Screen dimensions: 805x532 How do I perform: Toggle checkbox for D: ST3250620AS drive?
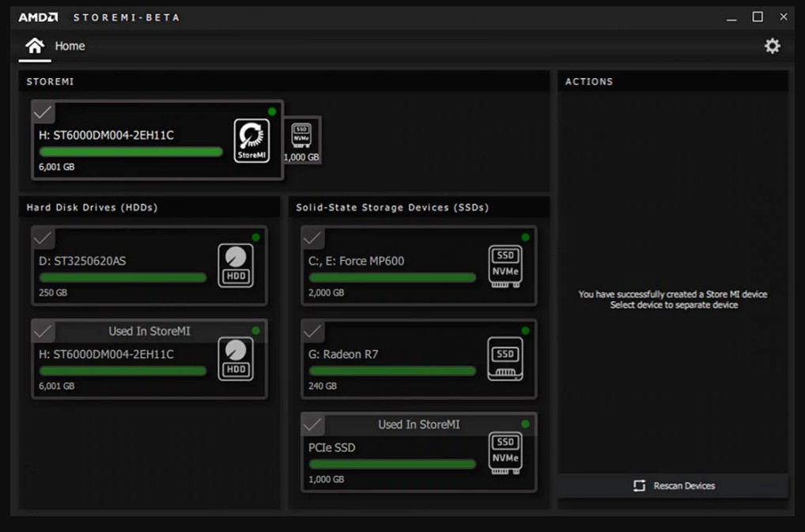43,237
